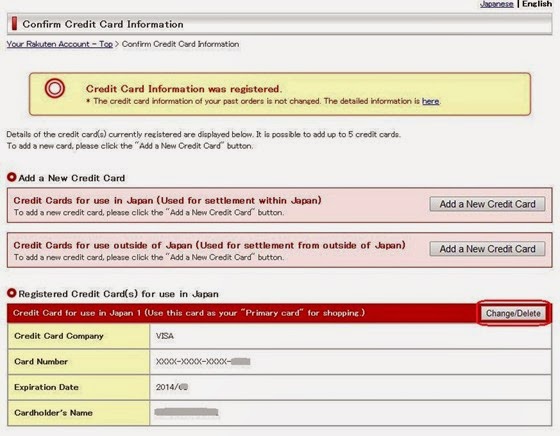Add a New Credit Card for use in Japan
The width and height of the screenshot is (560, 436).
coord(487,204)
